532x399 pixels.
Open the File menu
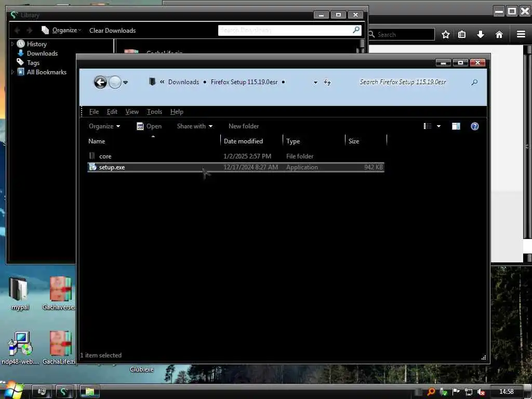pos(94,112)
